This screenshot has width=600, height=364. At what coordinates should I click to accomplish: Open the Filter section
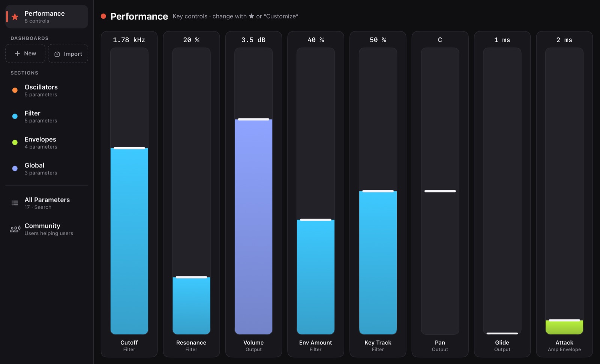(47, 116)
